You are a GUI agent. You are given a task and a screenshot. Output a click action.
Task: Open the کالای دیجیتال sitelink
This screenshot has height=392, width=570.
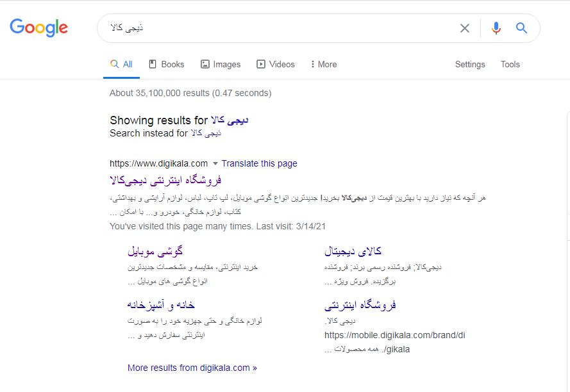click(355, 250)
